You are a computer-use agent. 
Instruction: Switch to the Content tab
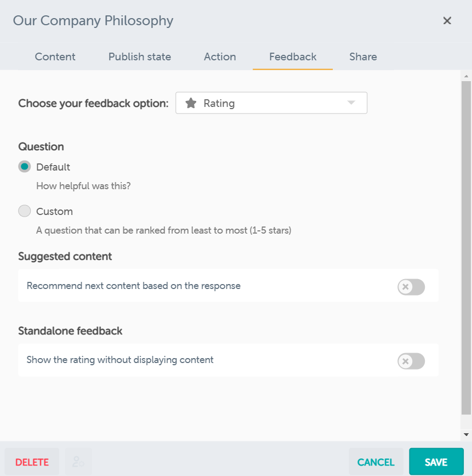[55, 56]
